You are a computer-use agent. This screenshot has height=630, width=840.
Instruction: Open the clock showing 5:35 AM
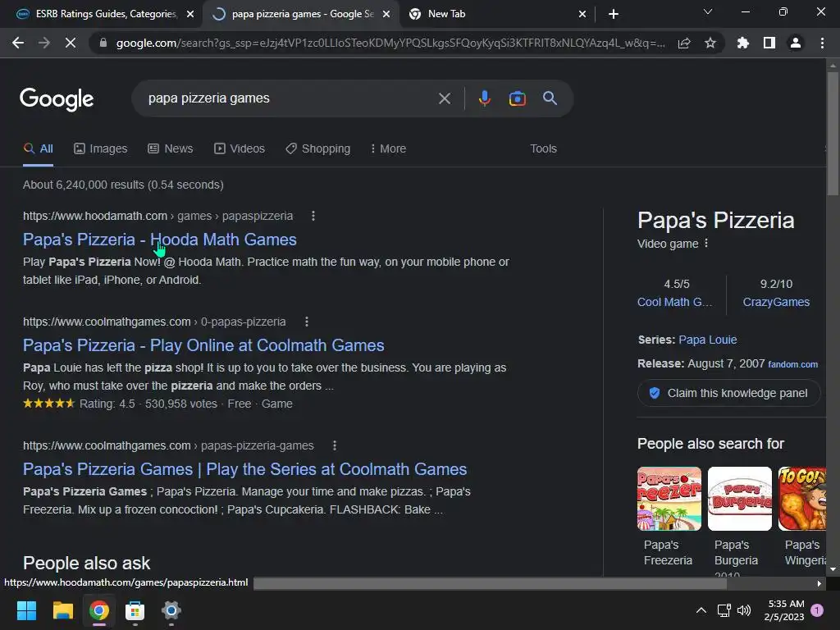coord(784,610)
